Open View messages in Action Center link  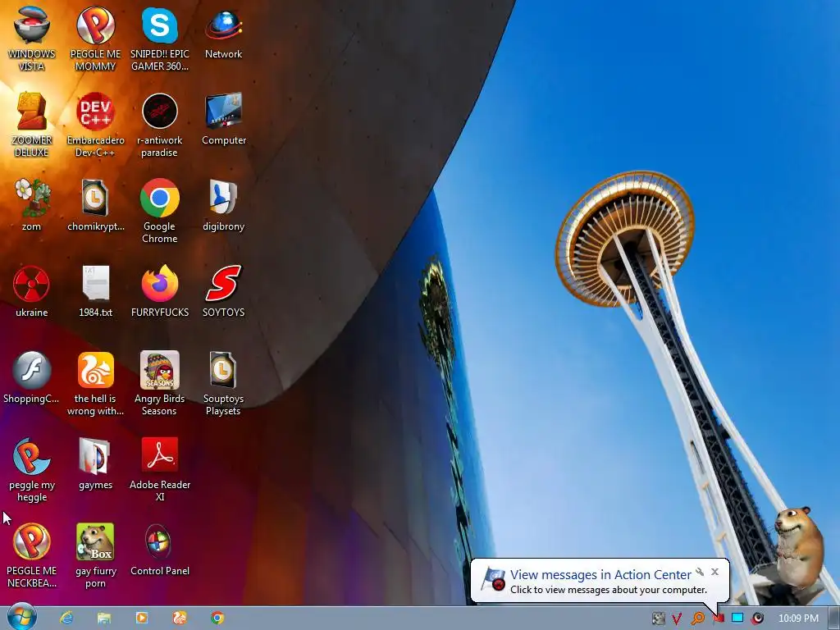(x=600, y=574)
